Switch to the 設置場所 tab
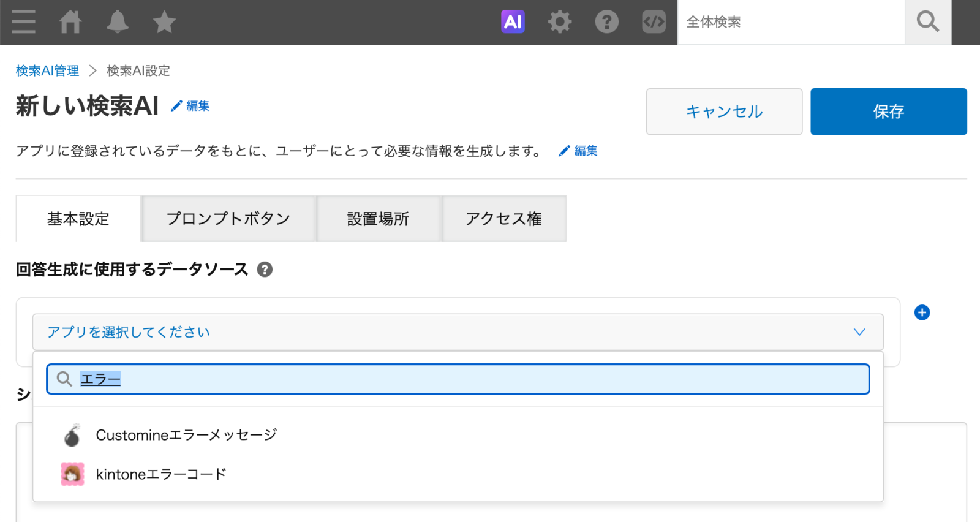The width and height of the screenshot is (980, 522). [379, 219]
